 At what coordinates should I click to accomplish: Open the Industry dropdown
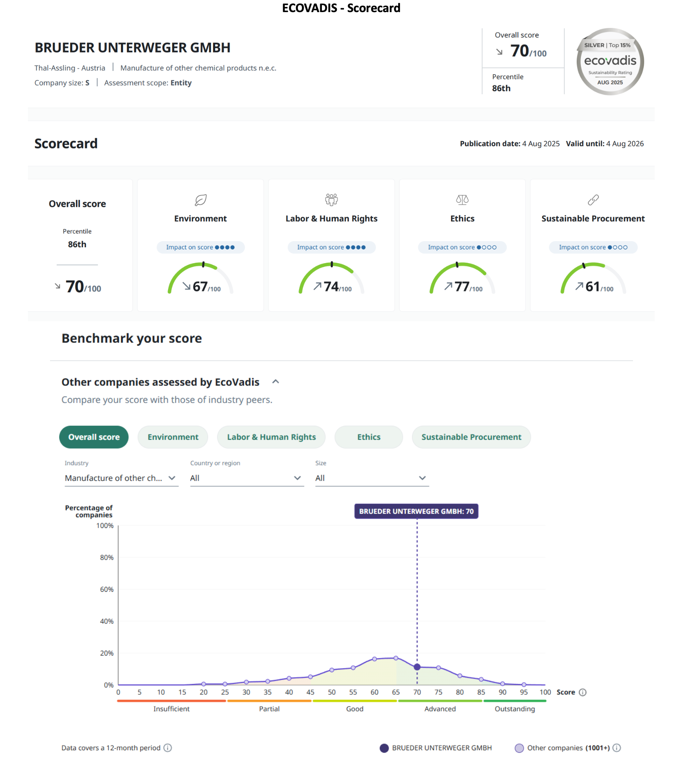(x=121, y=478)
